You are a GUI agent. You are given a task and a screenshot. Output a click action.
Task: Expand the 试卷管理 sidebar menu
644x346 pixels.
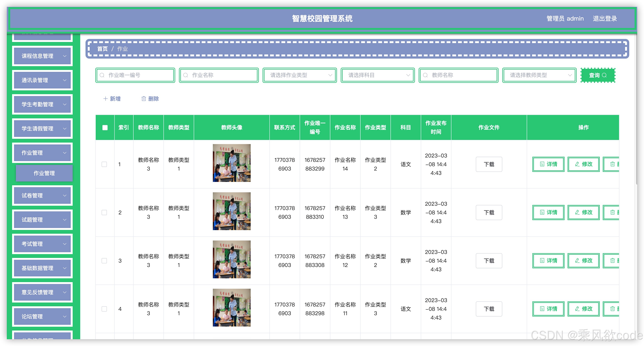[x=43, y=195]
